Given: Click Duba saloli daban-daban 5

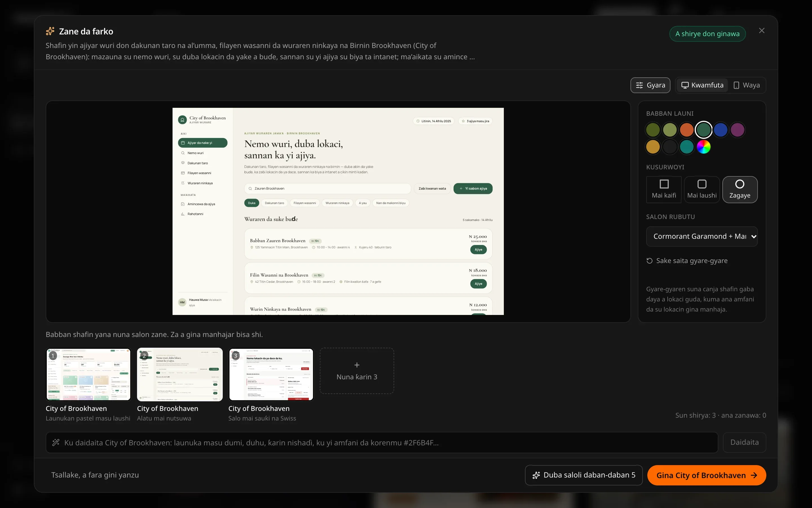Looking at the screenshot, I should [x=584, y=475].
